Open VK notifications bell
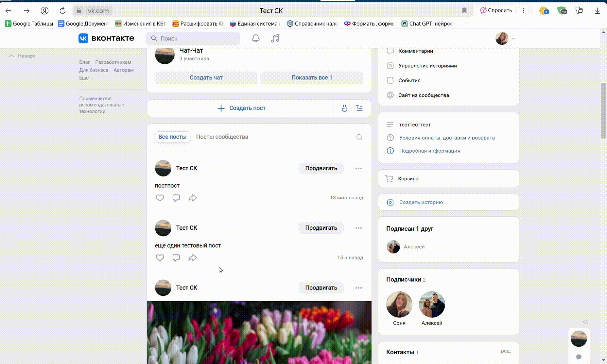This screenshot has height=364, width=607. coord(255,39)
